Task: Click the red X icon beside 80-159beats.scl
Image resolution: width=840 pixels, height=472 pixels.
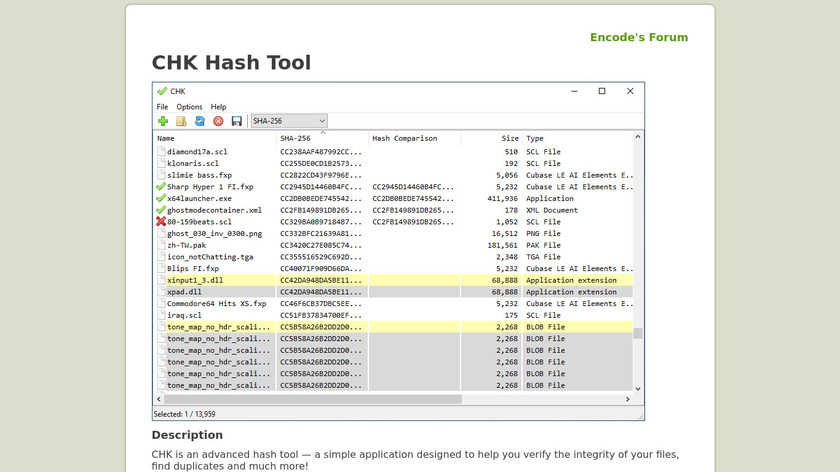Action: tap(161, 222)
